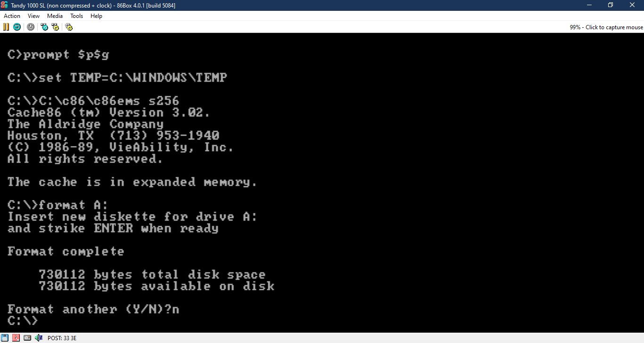Viewport: 644px width, 343px height.
Task: Click the capture mouse text label
Action: (605, 27)
